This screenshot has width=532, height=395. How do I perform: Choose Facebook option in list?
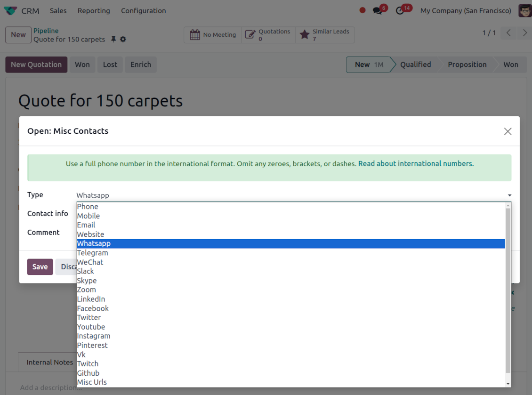[x=291, y=308]
